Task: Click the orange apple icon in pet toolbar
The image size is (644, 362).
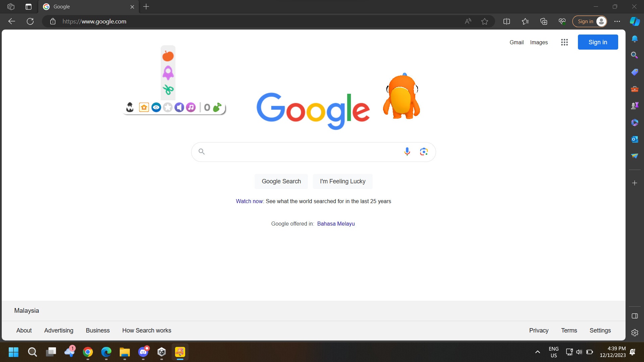Action: 168,56
